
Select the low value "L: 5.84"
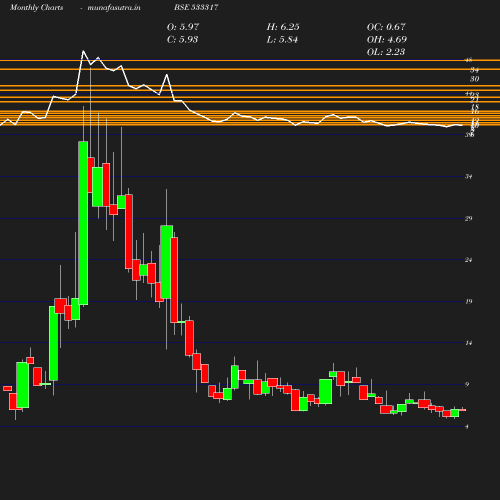click(x=282, y=40)
